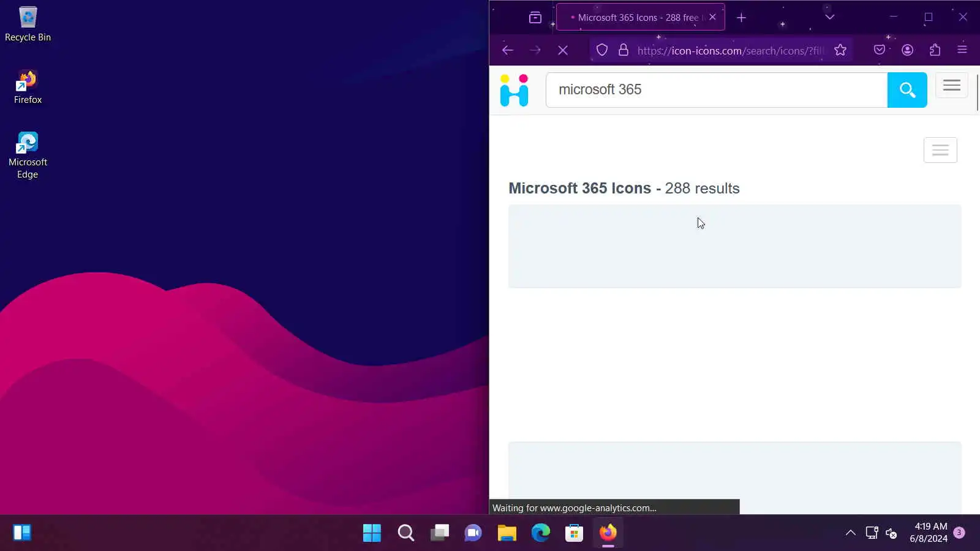Open the Windows Start menu

(x=372, y=533)
